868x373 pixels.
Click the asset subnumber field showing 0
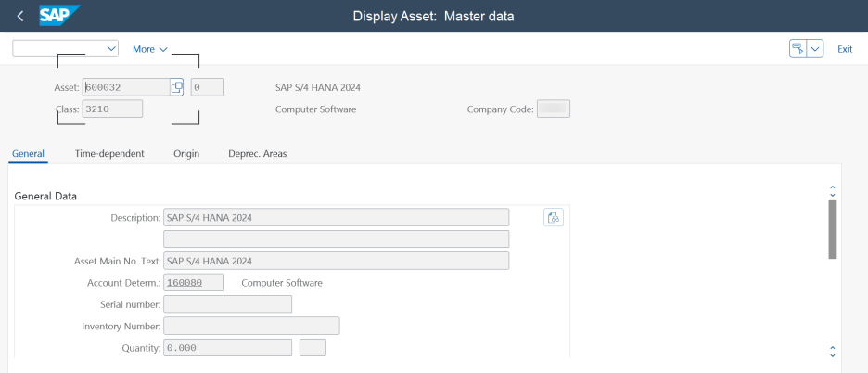(208, 87)
